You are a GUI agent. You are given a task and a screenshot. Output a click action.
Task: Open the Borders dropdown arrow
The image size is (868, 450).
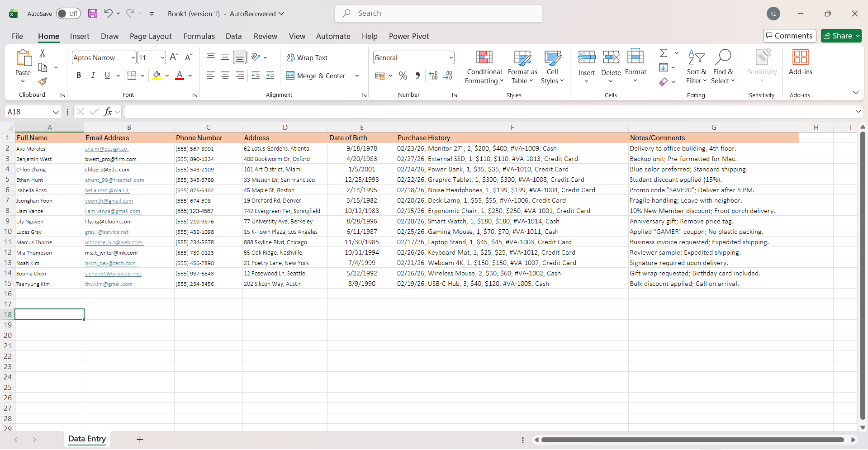(x=142, y=76)
